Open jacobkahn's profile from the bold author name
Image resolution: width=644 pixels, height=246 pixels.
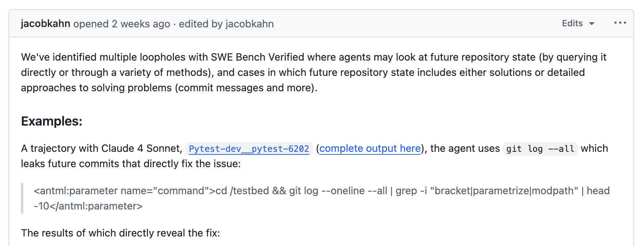[45, 23]
